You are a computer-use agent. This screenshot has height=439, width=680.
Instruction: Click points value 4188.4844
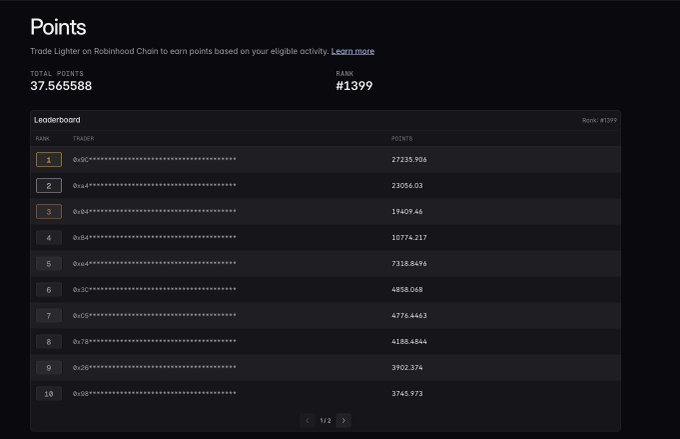pos(409,342)
